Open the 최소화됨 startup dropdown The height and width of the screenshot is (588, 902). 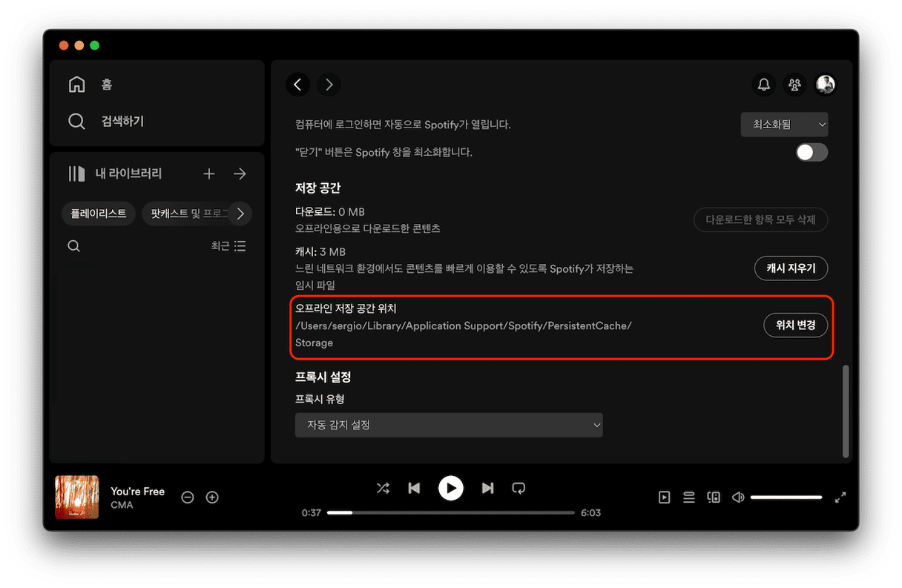click(784, 125)
